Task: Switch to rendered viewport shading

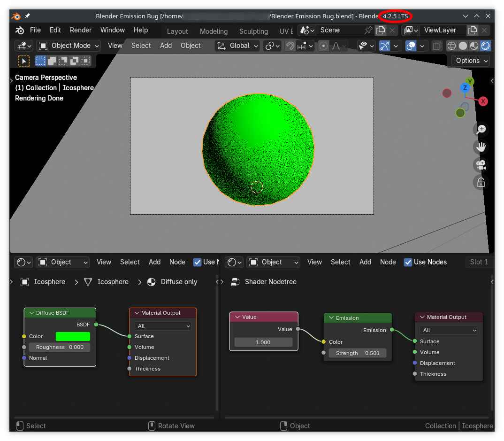Action: point(485,46)
